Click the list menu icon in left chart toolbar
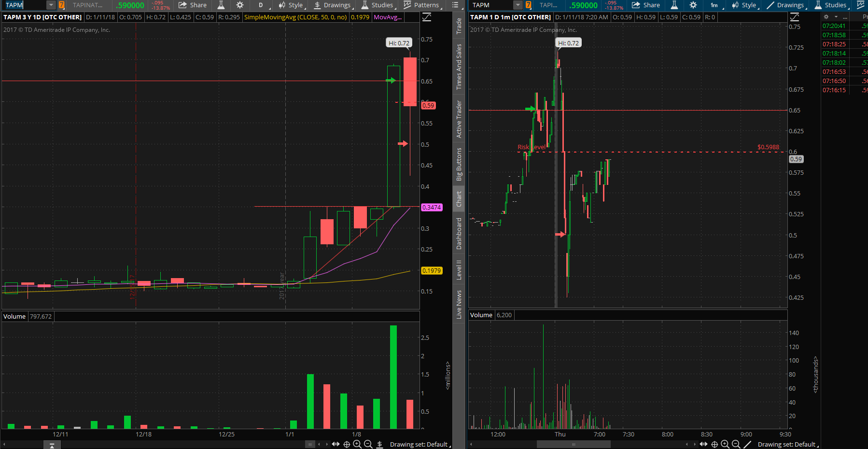 pos(455,5)
